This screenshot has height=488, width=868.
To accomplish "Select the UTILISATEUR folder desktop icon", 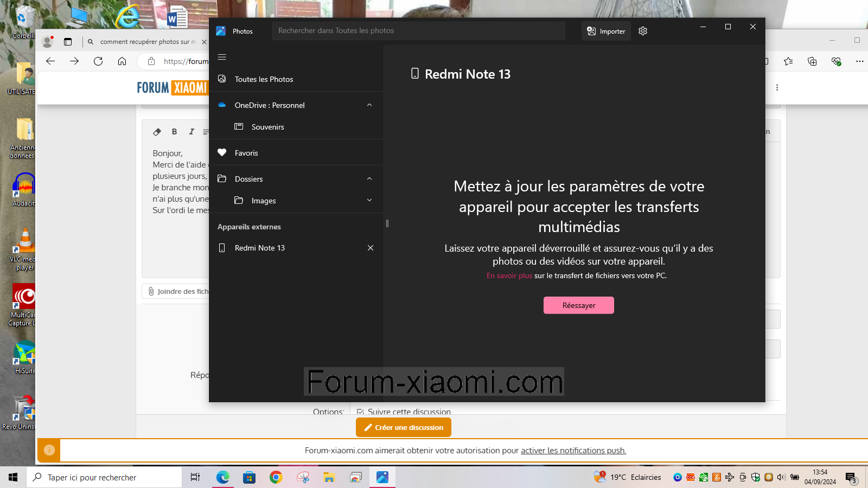I will tap(23, 79).
